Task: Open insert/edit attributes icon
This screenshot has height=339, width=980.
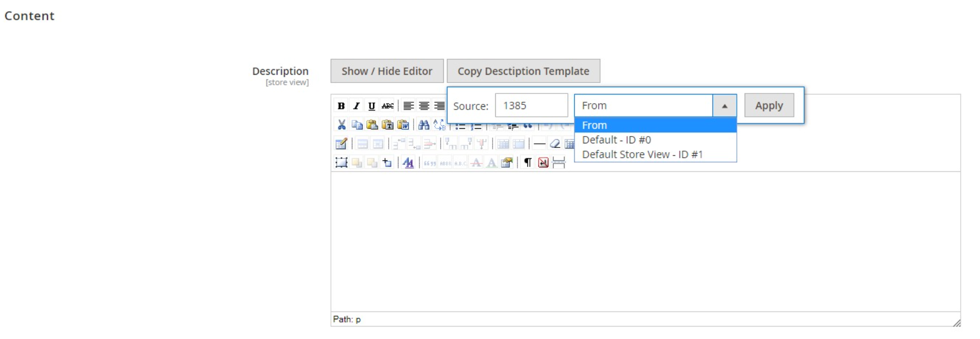Action: pos(507,162)
